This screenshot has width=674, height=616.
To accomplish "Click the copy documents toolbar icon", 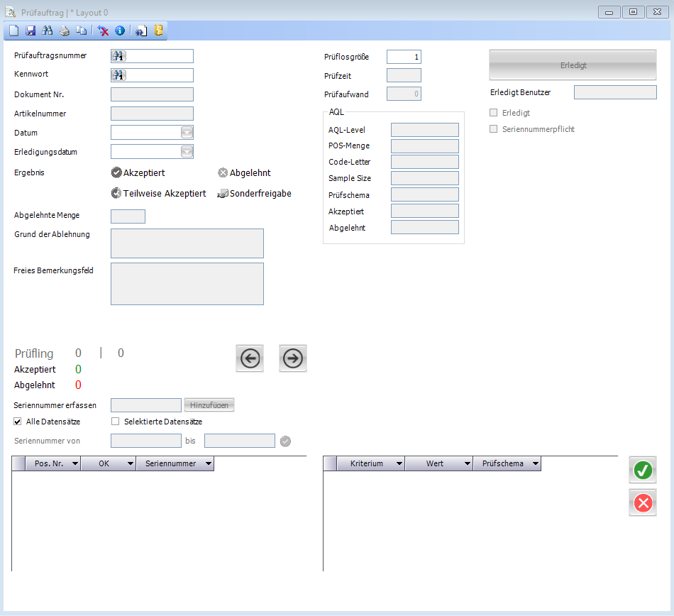I will tap(82, 31).
